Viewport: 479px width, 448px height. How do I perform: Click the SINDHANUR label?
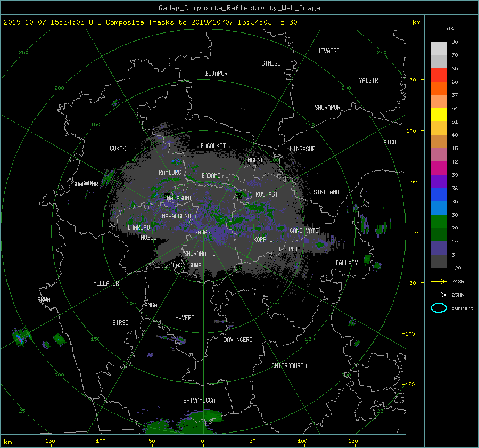click(328, 192)
